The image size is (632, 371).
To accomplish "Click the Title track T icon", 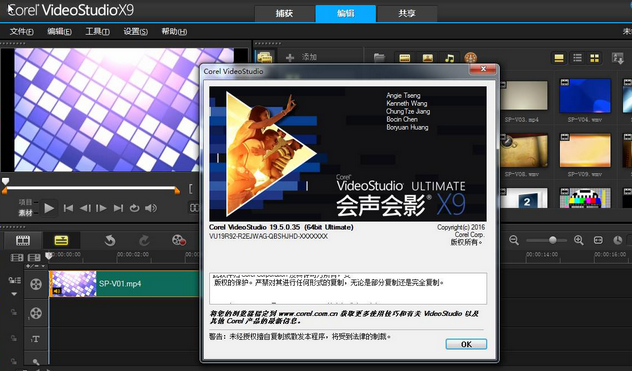I will tap(35, 339).
